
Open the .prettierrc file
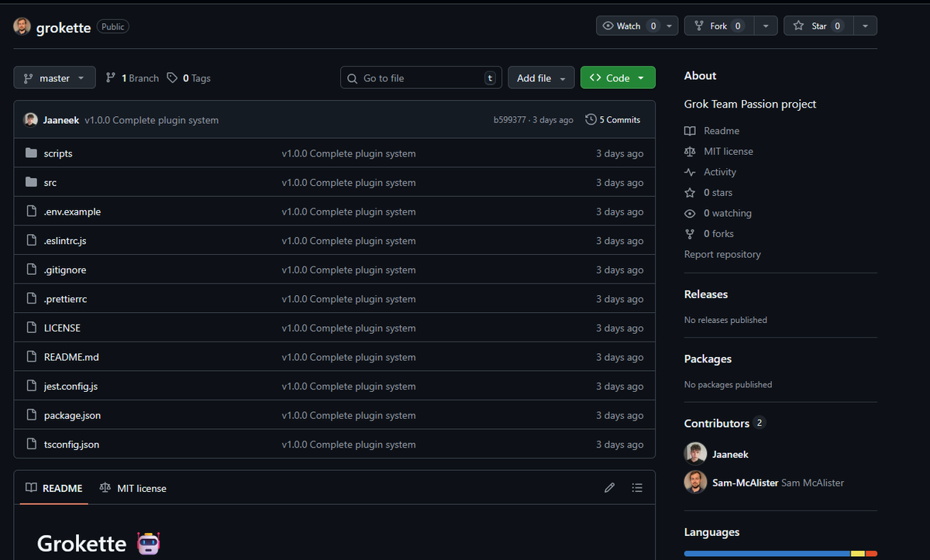[65, 299]
